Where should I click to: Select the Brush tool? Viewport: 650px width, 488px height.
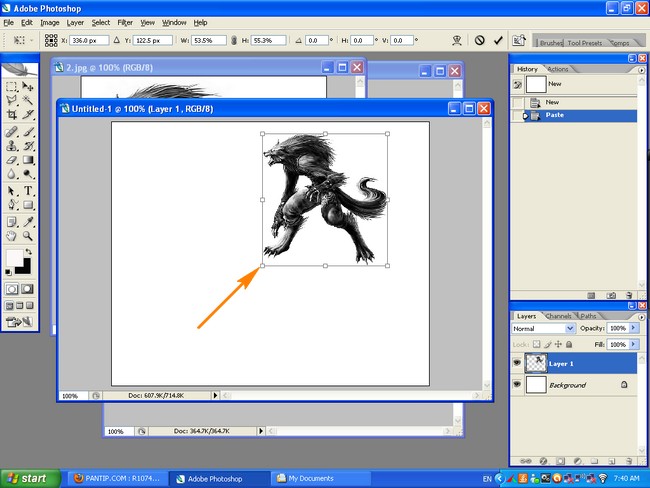(28, 132)
